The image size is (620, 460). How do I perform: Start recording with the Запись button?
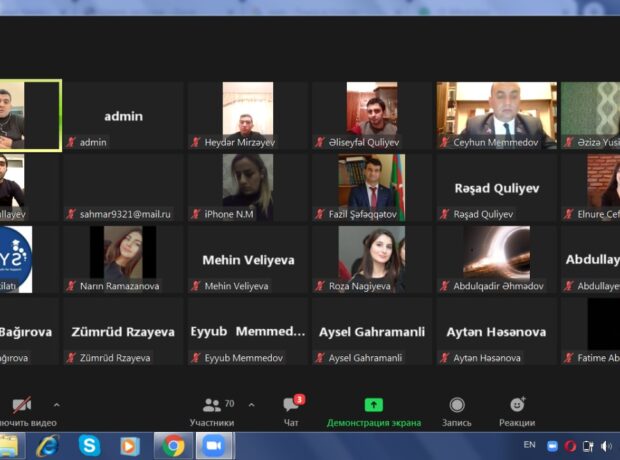tap(457, 411)
